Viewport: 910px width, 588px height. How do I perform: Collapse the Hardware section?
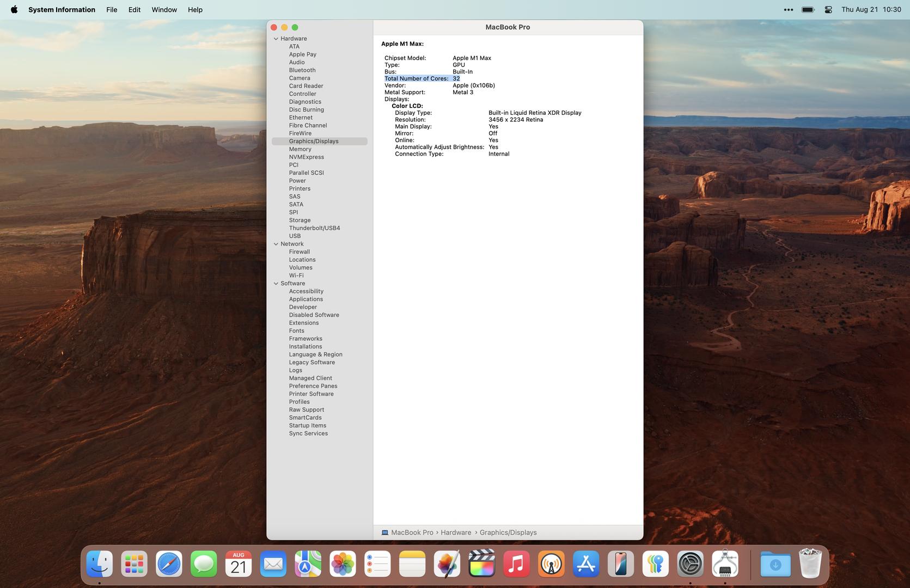[x=276, y=39]
